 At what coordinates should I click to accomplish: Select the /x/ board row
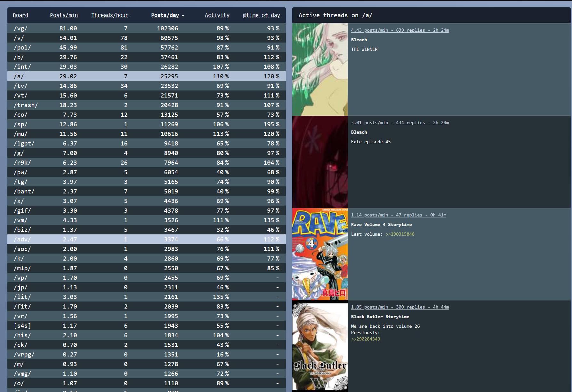pyautogui.click(x=147, y=201)
